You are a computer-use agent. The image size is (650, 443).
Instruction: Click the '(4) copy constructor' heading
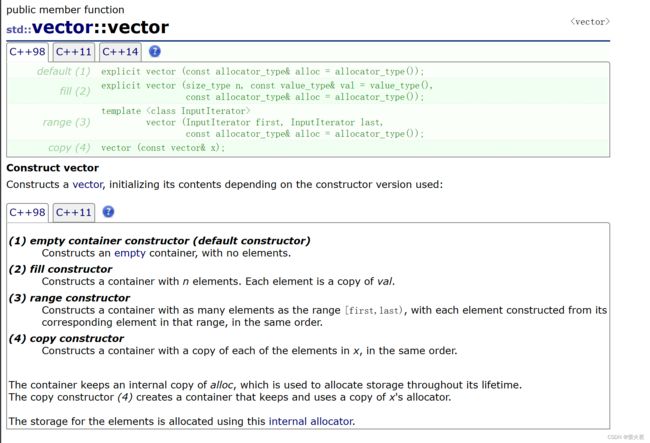[x=66, y=339]
